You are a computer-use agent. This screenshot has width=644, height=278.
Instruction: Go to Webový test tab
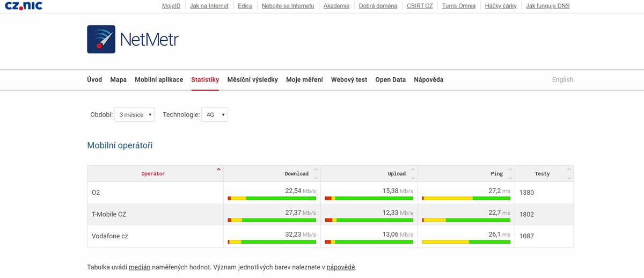point(349,79)
